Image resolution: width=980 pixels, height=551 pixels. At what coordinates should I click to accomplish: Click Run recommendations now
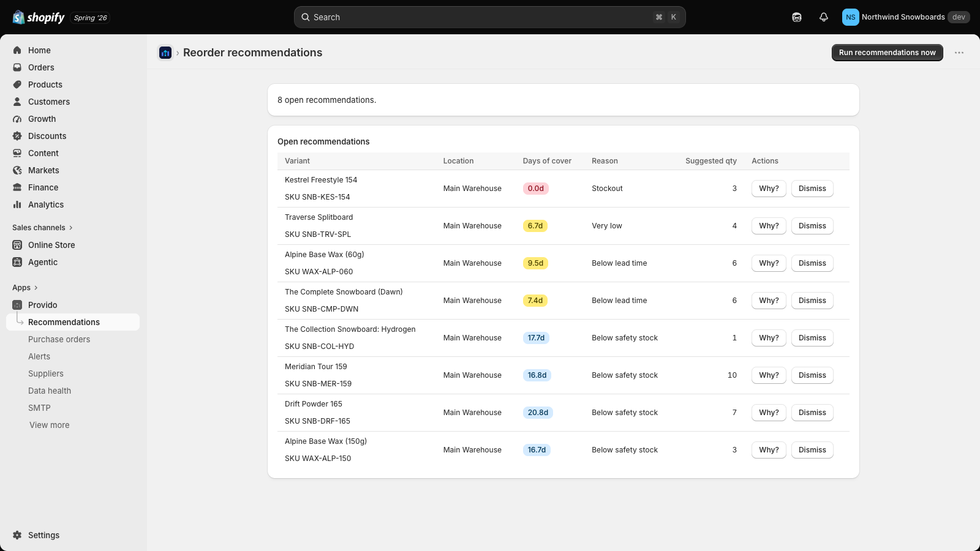coord(888,53)
